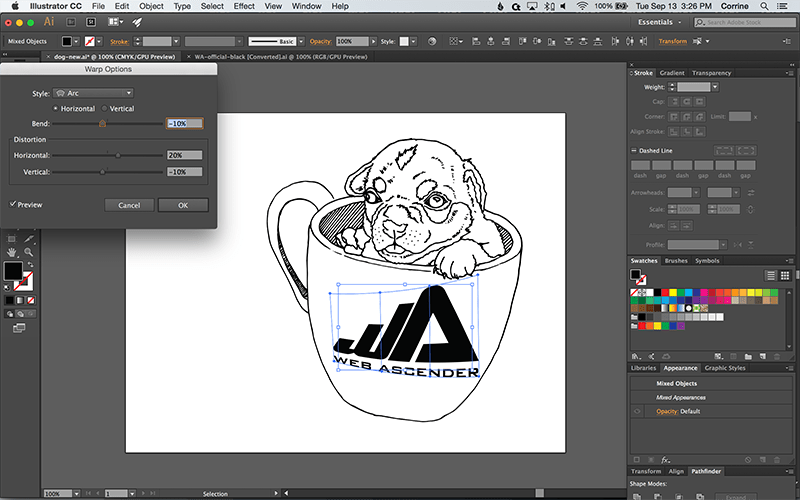
Task: Click the Swatches list view icon
Action: [x=770, y=276]
